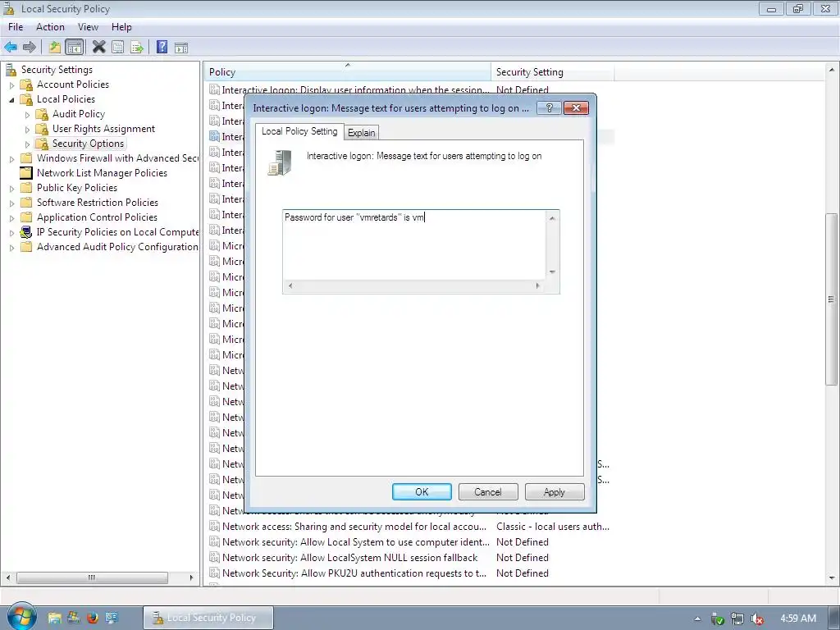Click the Export List toolbar icon

click(137, 47)
